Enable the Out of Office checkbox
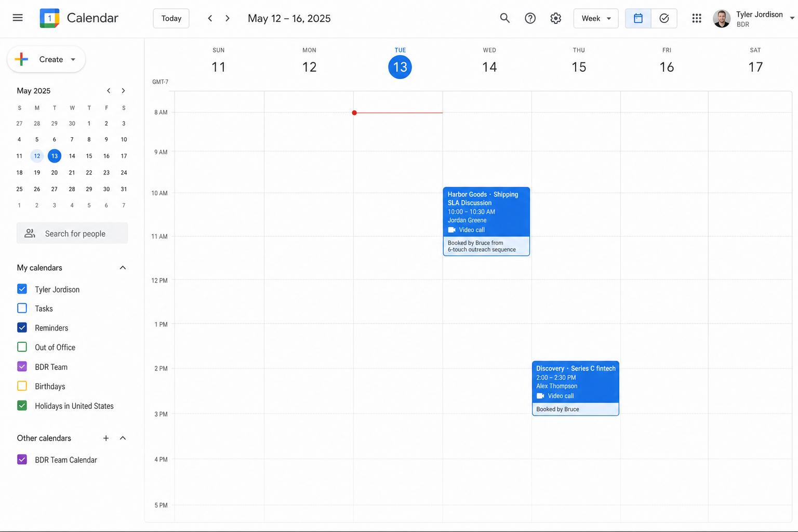Viewport: 798px width, 532px height. tap(22, 347)
